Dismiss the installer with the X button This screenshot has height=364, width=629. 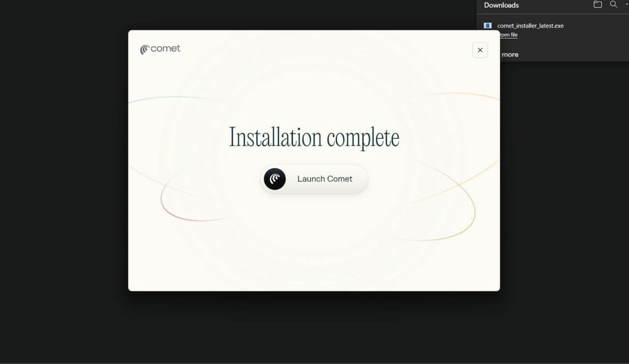480,50
